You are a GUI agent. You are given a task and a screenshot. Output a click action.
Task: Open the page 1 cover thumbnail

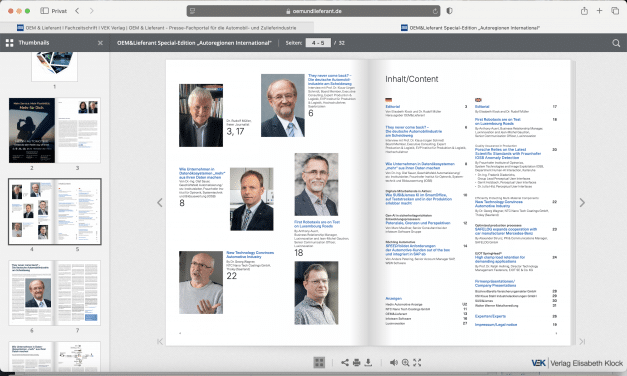[x=55, y=66]
